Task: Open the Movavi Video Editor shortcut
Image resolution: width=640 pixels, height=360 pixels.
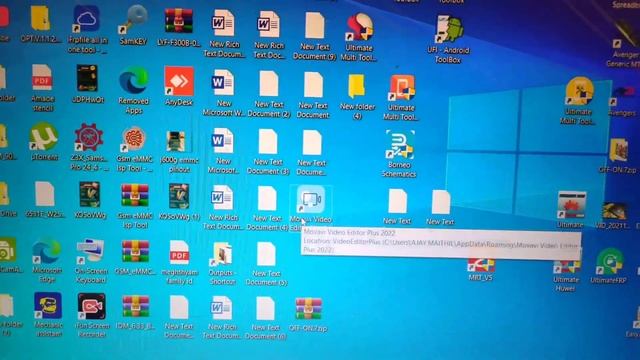Action: pyautogui.click(x=311, y=200)
